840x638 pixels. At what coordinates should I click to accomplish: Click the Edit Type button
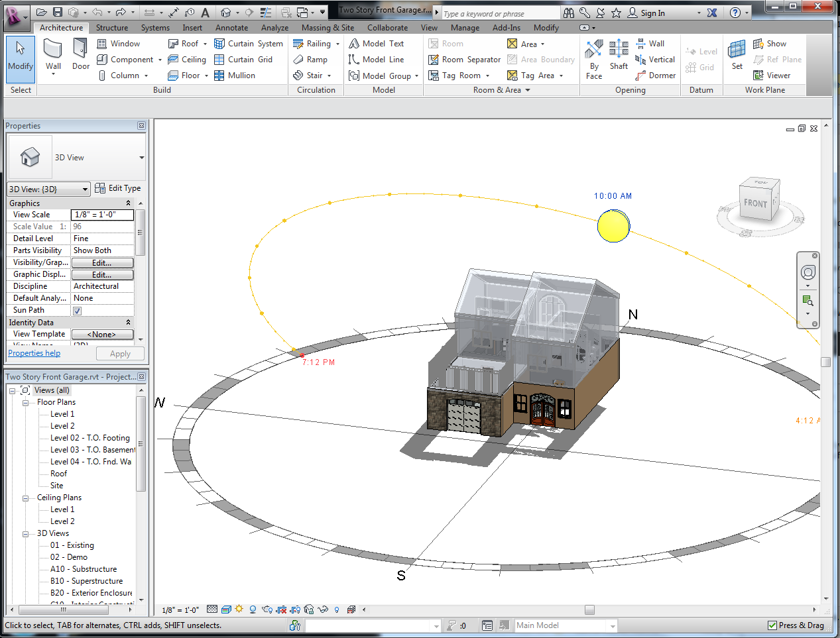[118, 188]
